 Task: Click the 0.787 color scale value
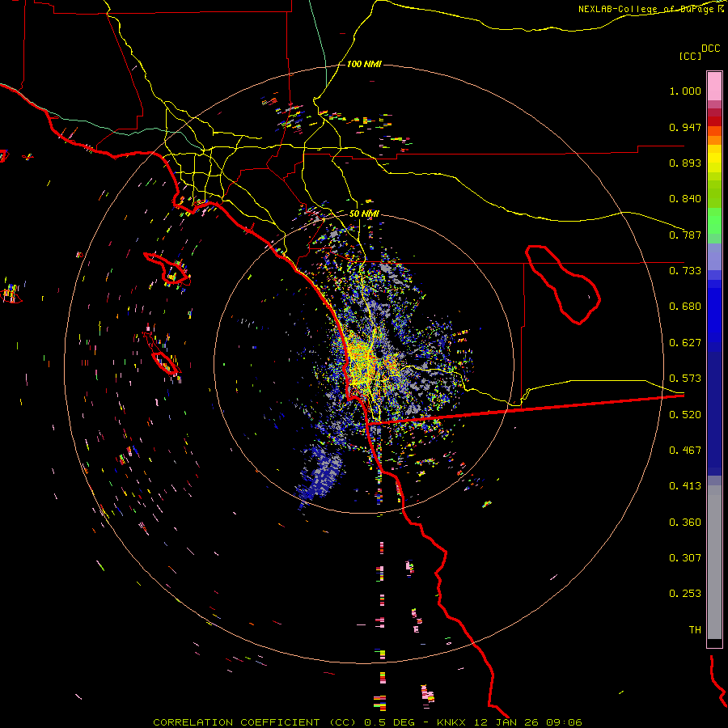(x=685, y=235)
